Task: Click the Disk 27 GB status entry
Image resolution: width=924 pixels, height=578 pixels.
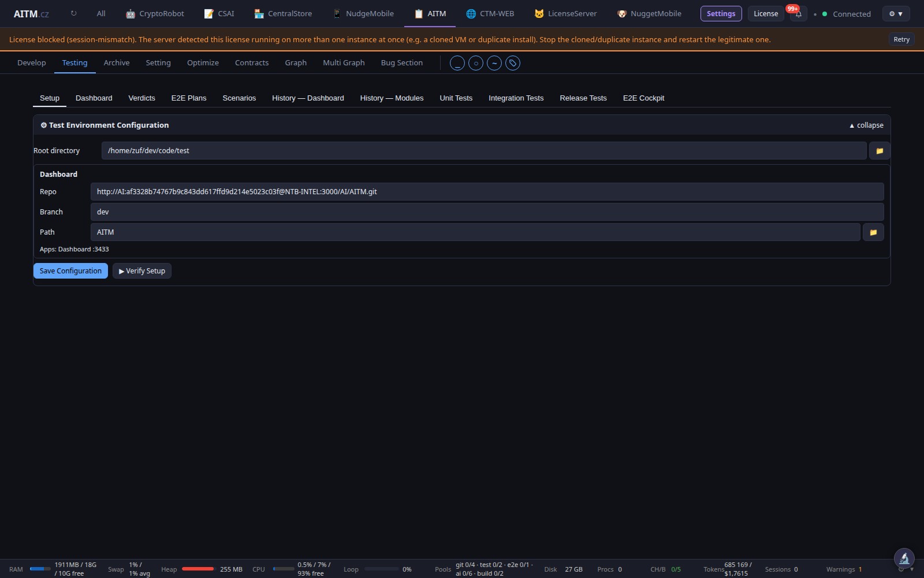Action: pyautogui.click(x=563, y=569)
